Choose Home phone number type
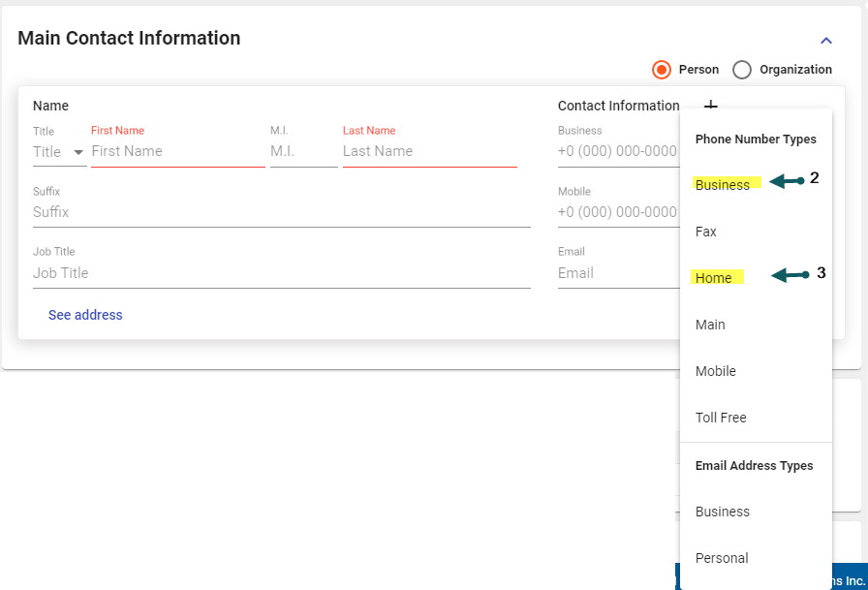This screenshot has width=868, height=590. coord(714,278)
